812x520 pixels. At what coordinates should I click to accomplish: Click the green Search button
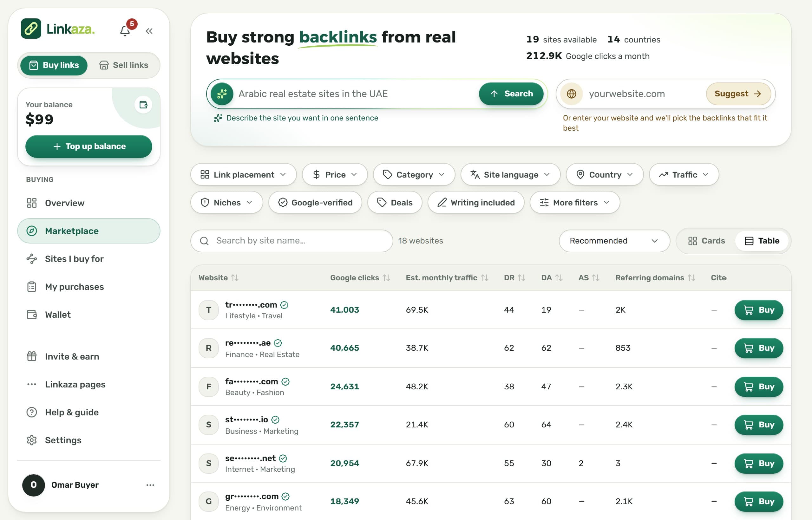click(511, 94)
